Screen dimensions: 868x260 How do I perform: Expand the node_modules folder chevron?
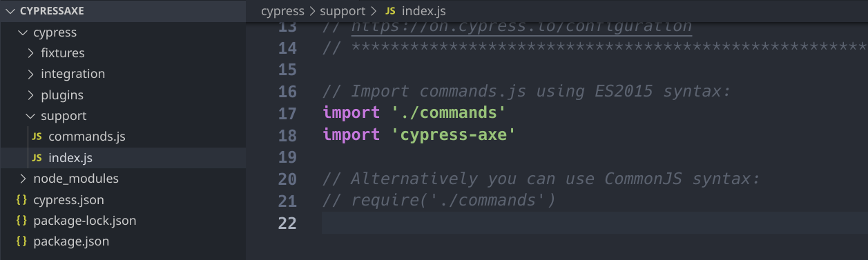[x=23, y=179]
